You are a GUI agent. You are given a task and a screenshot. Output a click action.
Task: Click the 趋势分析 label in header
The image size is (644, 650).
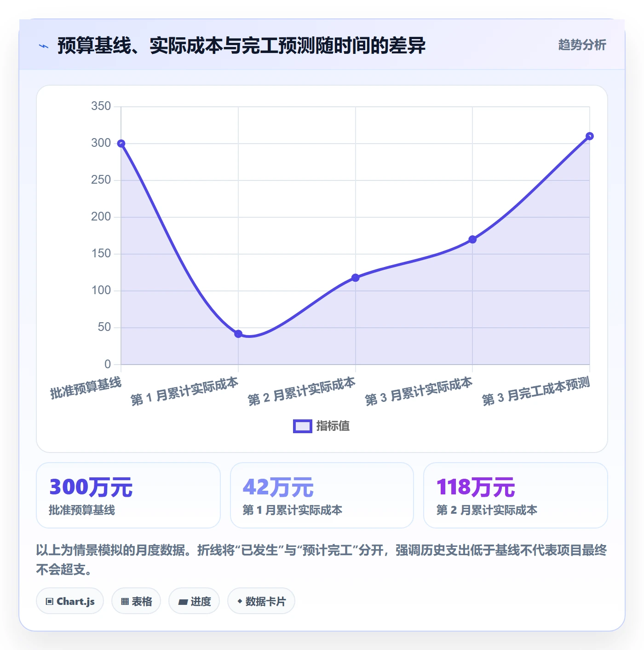click(582, 45)
